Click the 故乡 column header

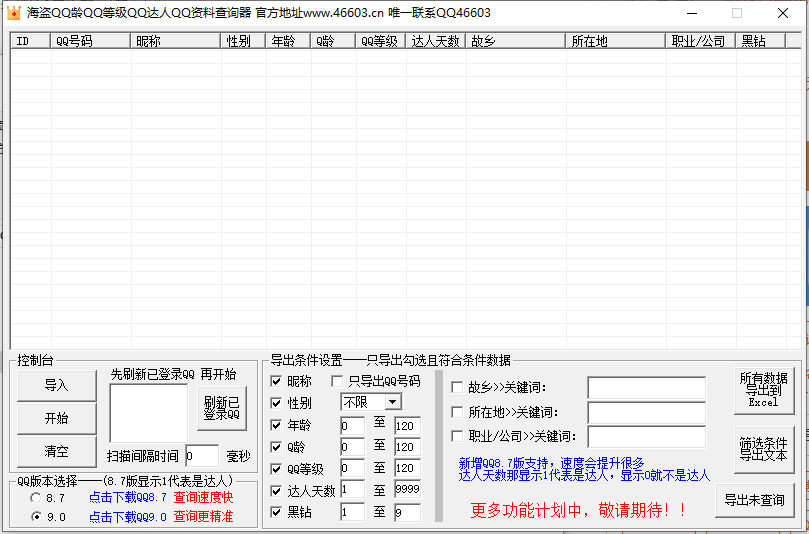coord(516,41)
